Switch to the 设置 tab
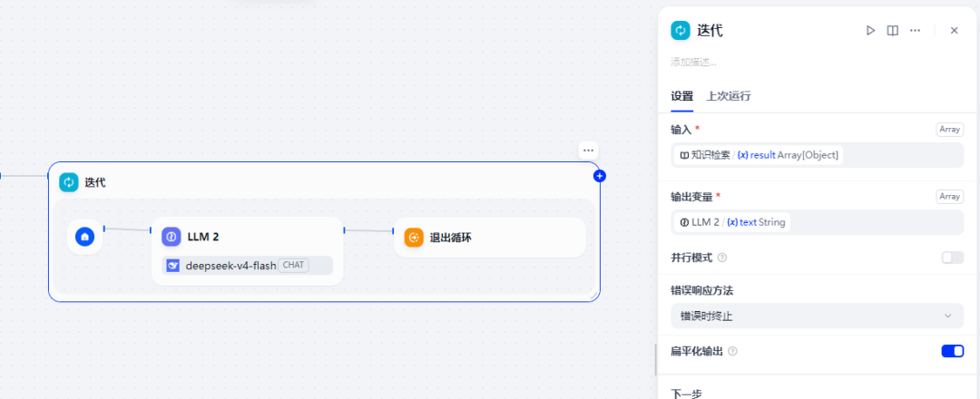The height and width of the screenshot is (399, 980). (x=681, y=96)
